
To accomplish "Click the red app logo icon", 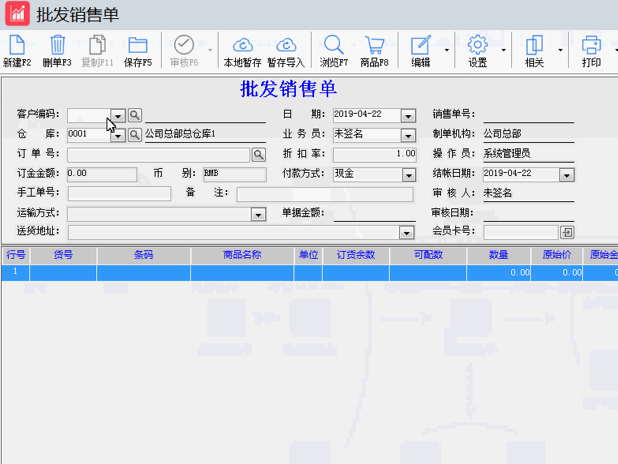I will pyautogui.click(x=17, y=13).
